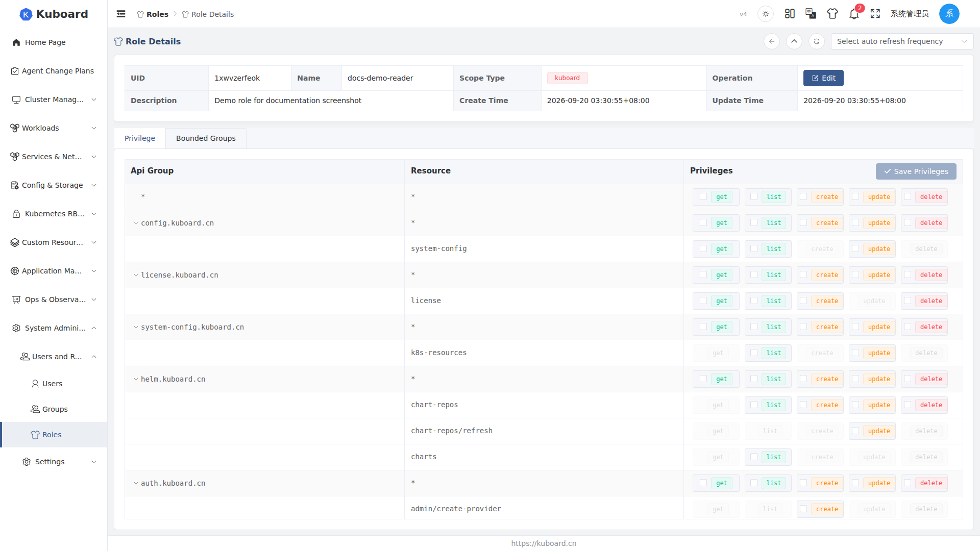Open the language translation icon
The width and height of the screenshot is (980, 551).
point(811,14)
